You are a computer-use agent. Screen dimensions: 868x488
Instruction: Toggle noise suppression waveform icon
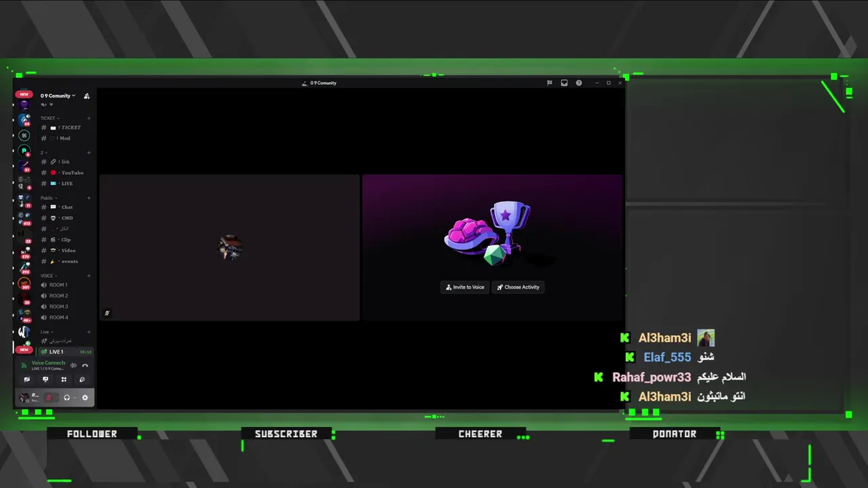click(74, 365)
